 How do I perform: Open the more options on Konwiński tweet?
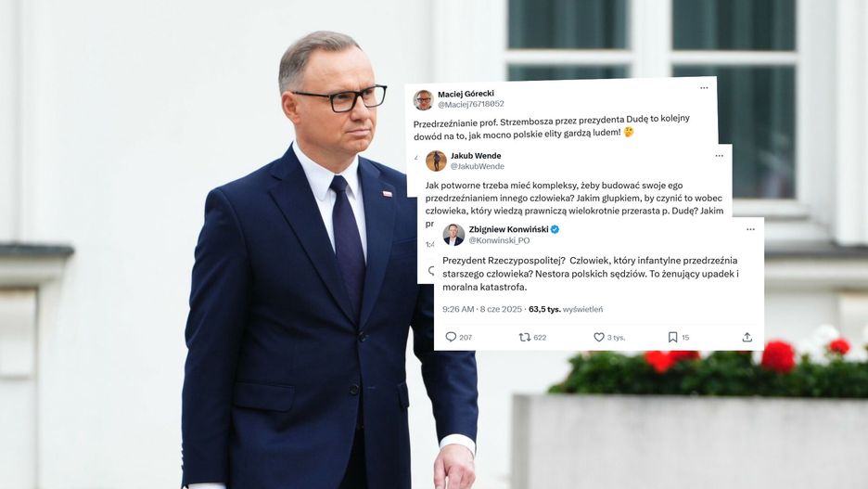tap(750, 229)
